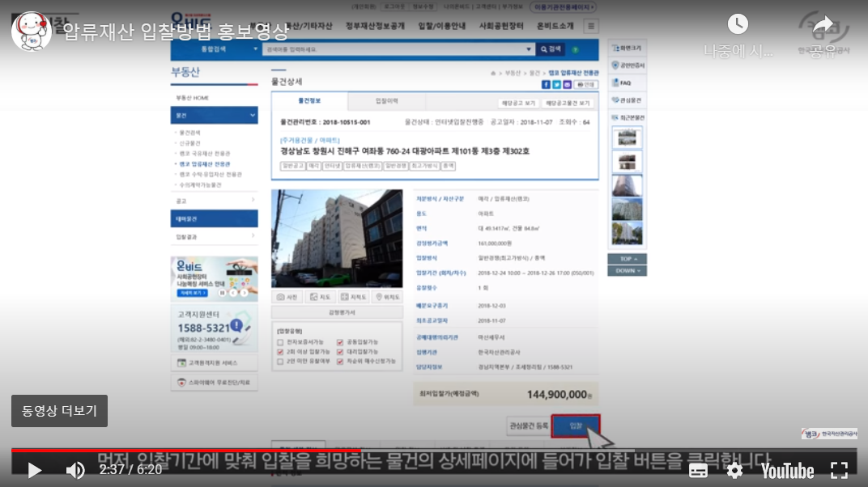Screen dimensions: 868x487
Task: Open 물건검색 sidebar link
Action: [x=189, y=133]
